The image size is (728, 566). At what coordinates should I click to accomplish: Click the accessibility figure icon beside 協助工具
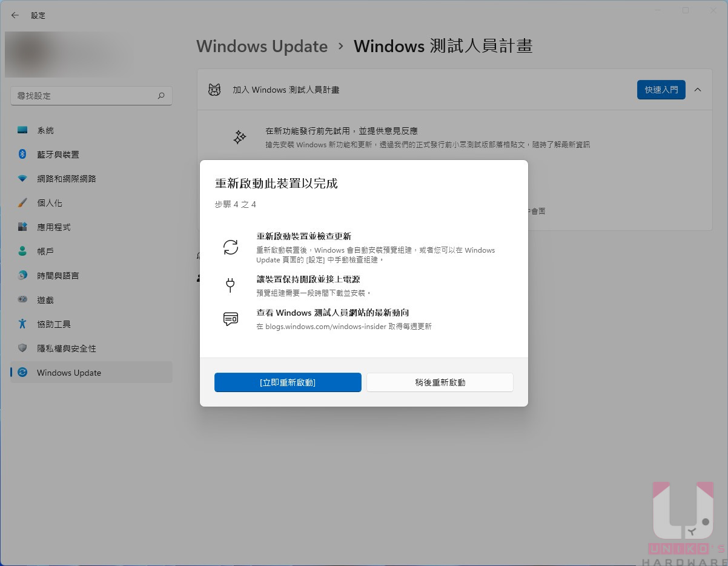click(x=22, y=324)
